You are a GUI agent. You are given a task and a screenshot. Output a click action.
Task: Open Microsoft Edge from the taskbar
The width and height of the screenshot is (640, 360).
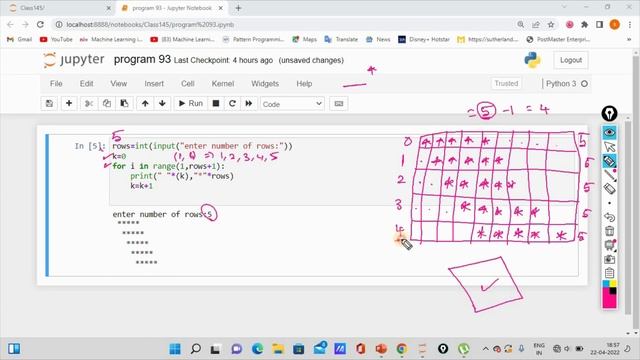(x=258, y=349)
